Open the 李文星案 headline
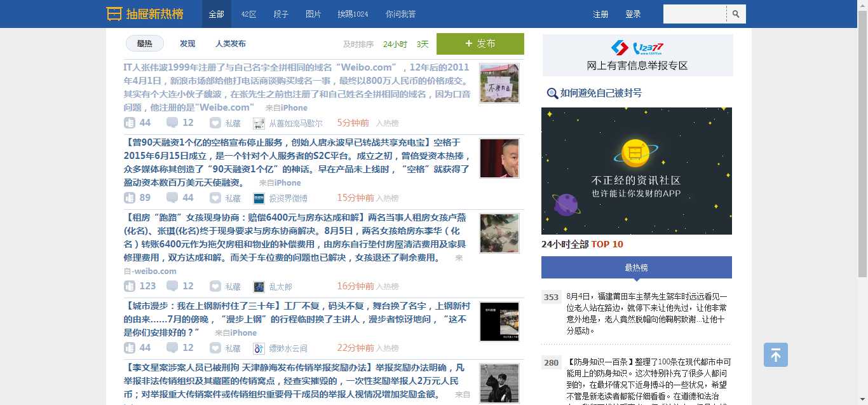Viewport: 868px width, 405px height. 294,380
